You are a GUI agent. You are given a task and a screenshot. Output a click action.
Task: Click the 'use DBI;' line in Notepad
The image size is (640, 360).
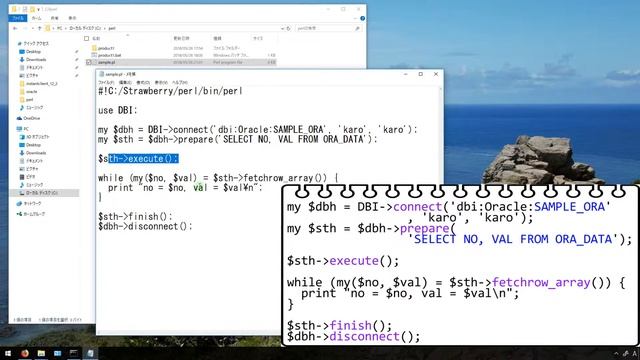(x=118, y=110)
